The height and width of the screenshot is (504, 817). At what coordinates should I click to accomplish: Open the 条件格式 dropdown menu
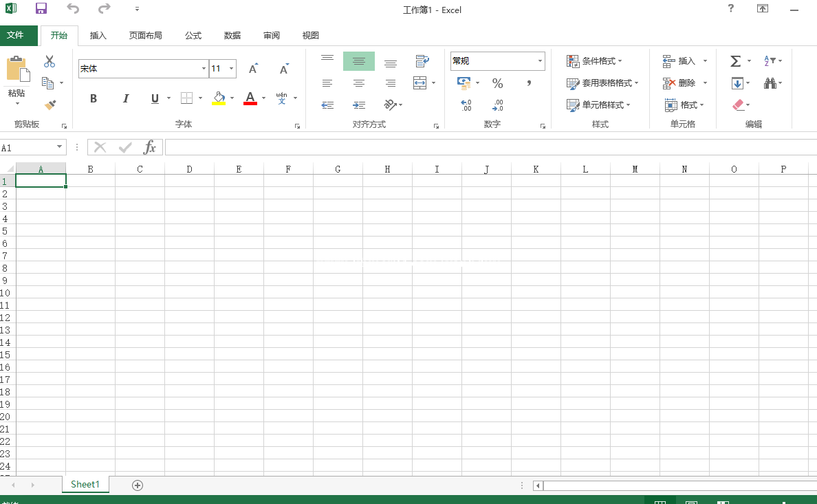(595, 61)
